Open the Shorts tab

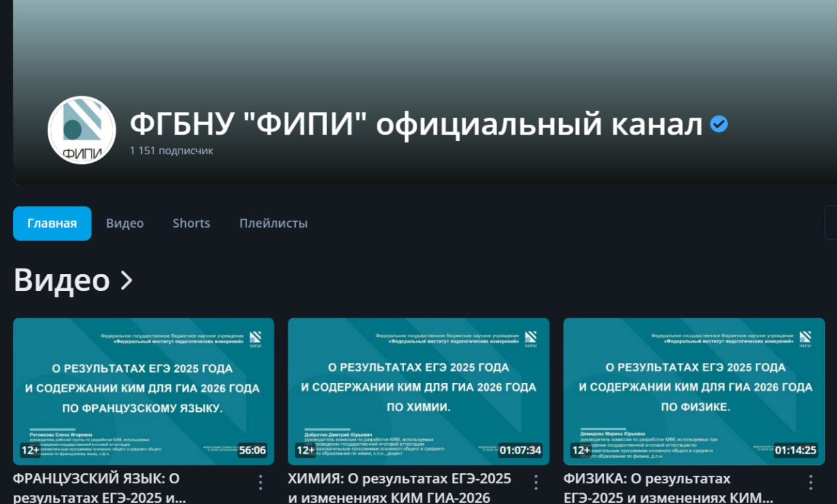(x=191, y=223)
